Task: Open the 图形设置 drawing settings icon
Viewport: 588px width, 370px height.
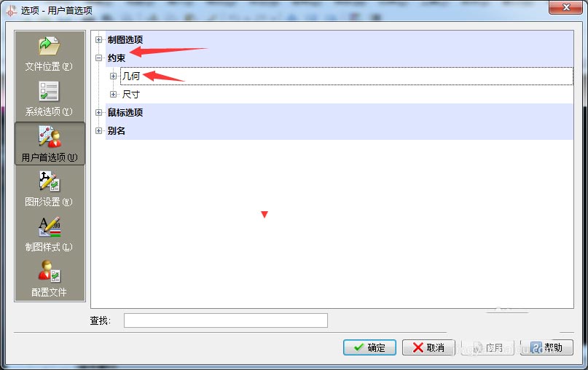Action: [50, 181]
